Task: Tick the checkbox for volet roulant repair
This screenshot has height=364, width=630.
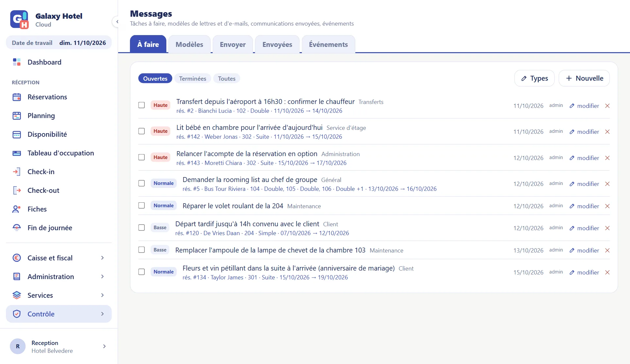Action: coord(141,206)
